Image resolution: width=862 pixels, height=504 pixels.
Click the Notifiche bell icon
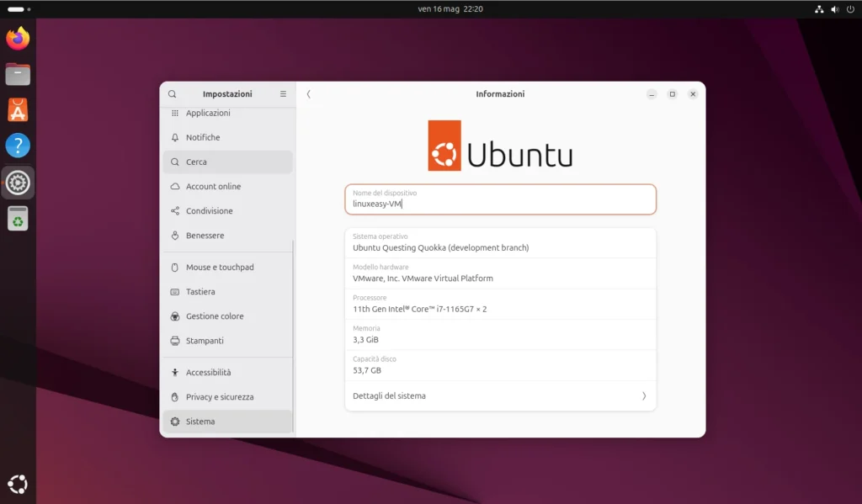click(175, 137)
